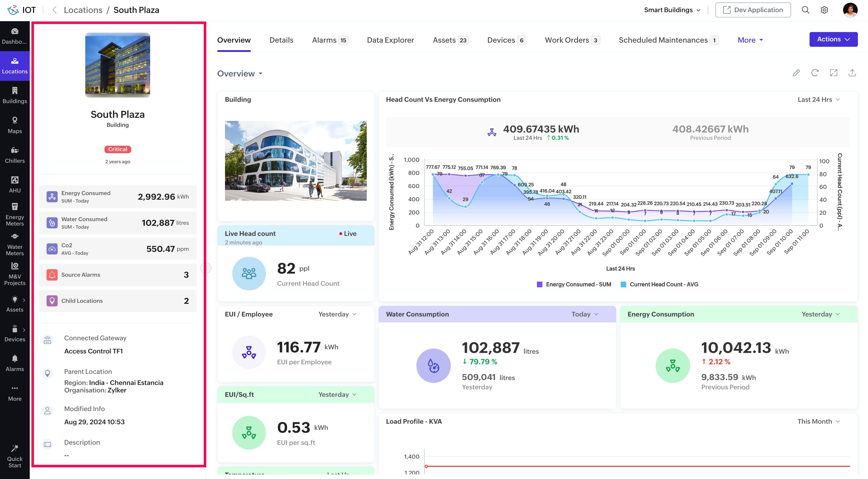
Task: Click the search magnifier icon
Action: 805,10
